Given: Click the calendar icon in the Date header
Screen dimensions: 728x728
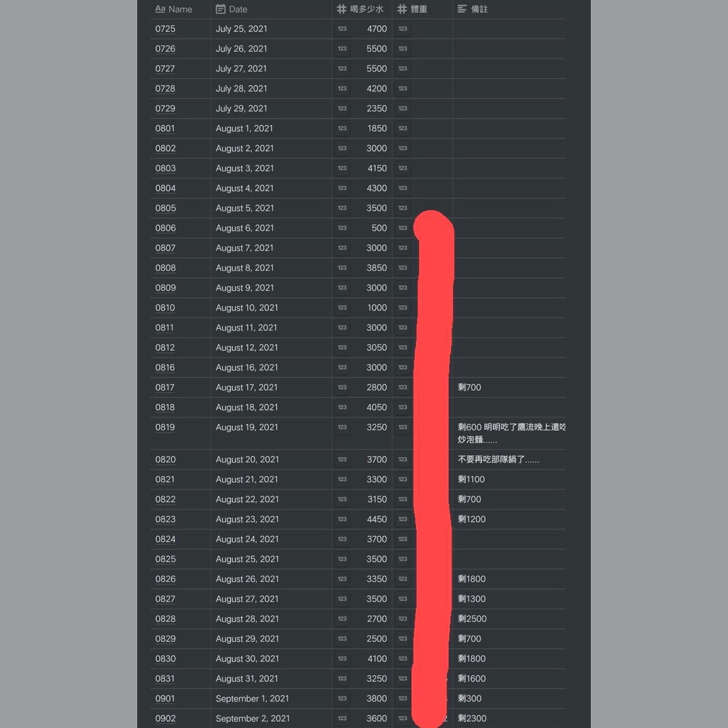Looking at the screenshot, I should 220,9.
